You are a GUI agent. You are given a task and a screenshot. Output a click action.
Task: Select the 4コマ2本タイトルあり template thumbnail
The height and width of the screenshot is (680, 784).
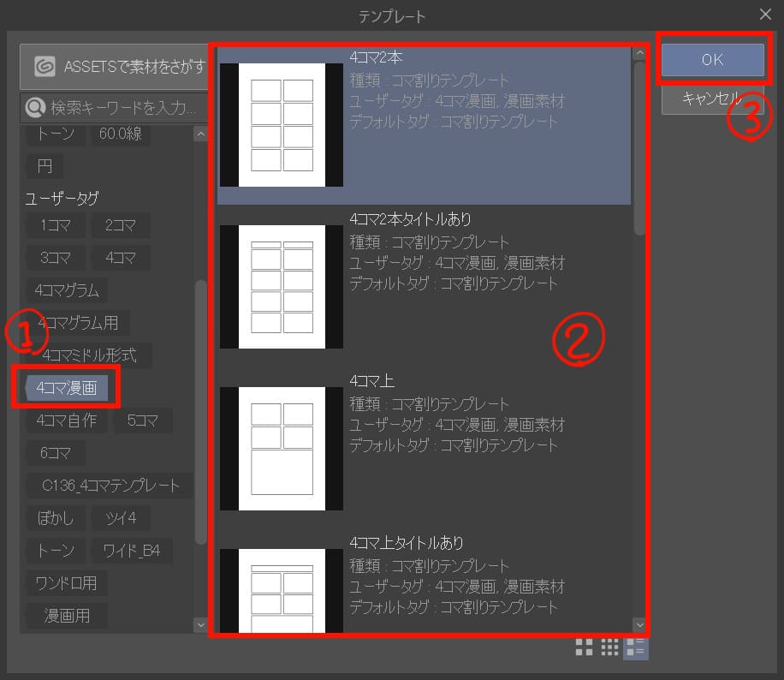click(x=282, y=287)
